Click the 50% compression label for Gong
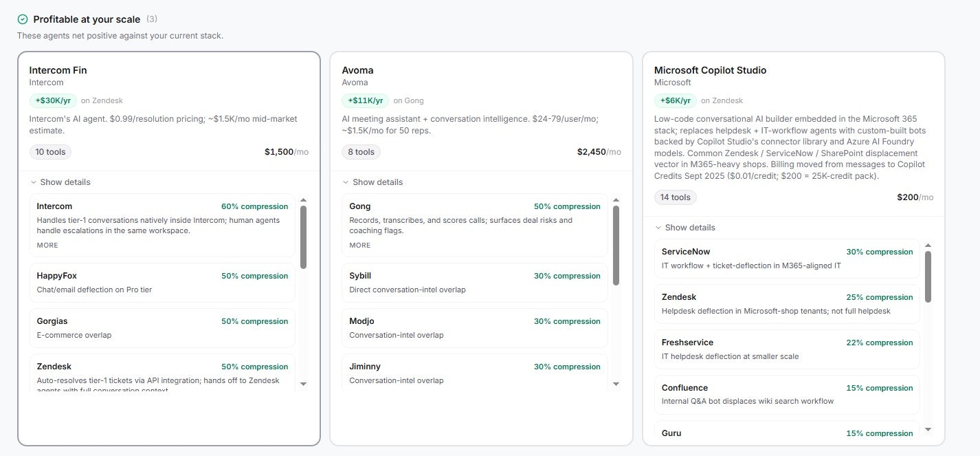This screenshot has width=980, height=456. [567, 206]
